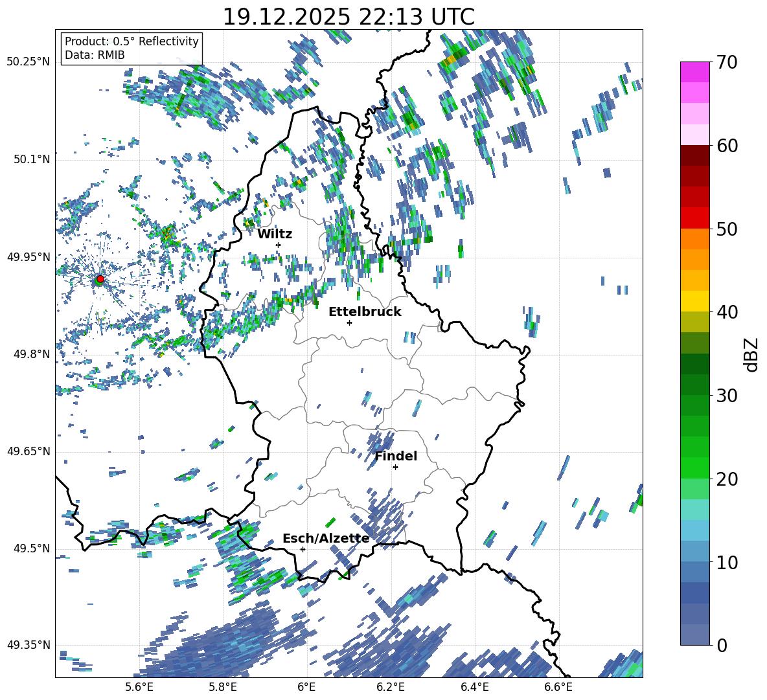Click the 6.2°E longitude label
Image resolution: width=767 pixels, height=700 pixels.
tap(391, 687)
